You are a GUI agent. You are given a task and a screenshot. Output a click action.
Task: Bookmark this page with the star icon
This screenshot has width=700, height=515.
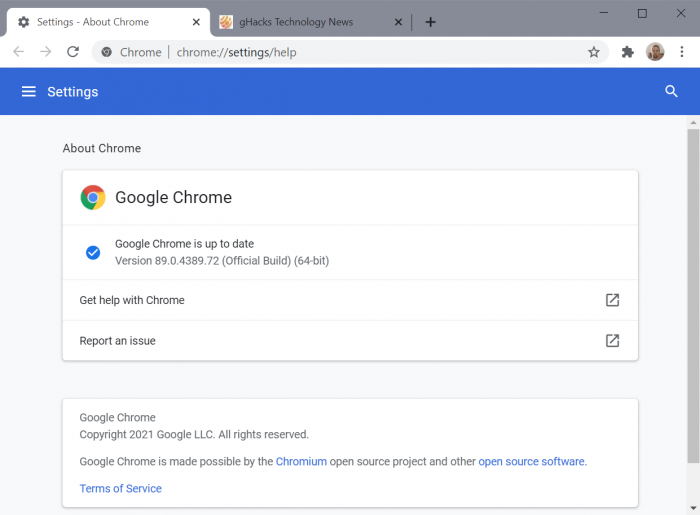coord(594,52)
